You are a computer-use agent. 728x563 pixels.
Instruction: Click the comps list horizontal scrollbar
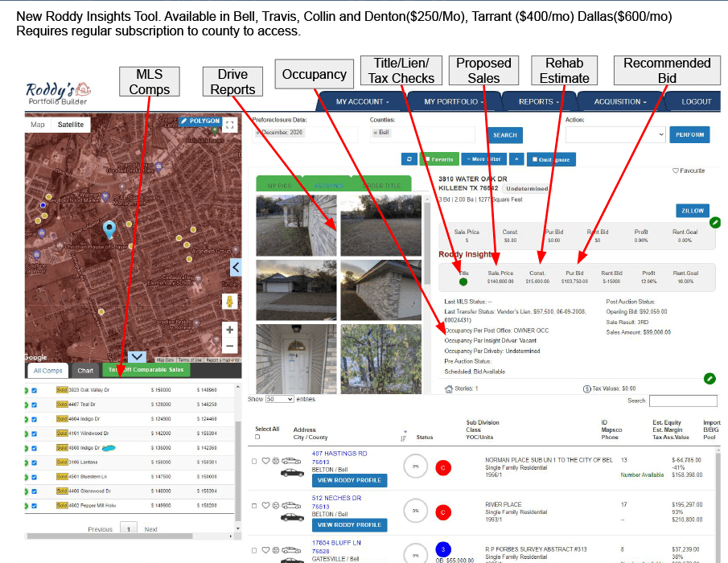tap(109, 536)
